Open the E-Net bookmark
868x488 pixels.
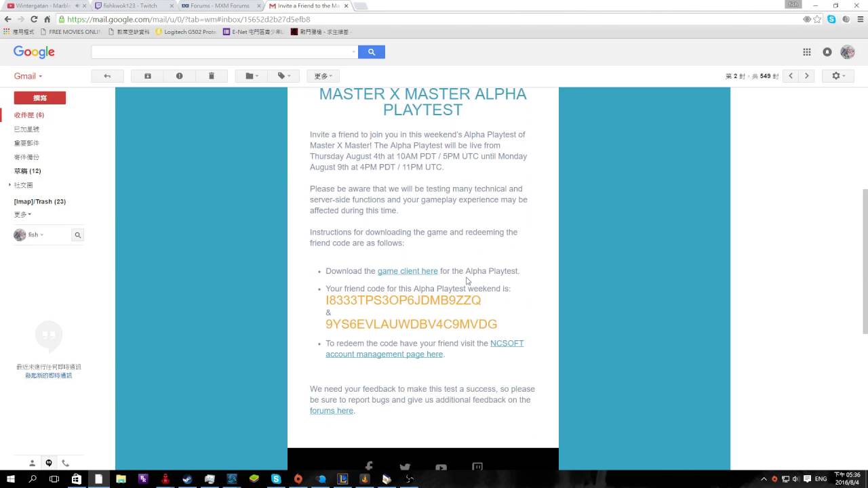click(x=254, y=32)
